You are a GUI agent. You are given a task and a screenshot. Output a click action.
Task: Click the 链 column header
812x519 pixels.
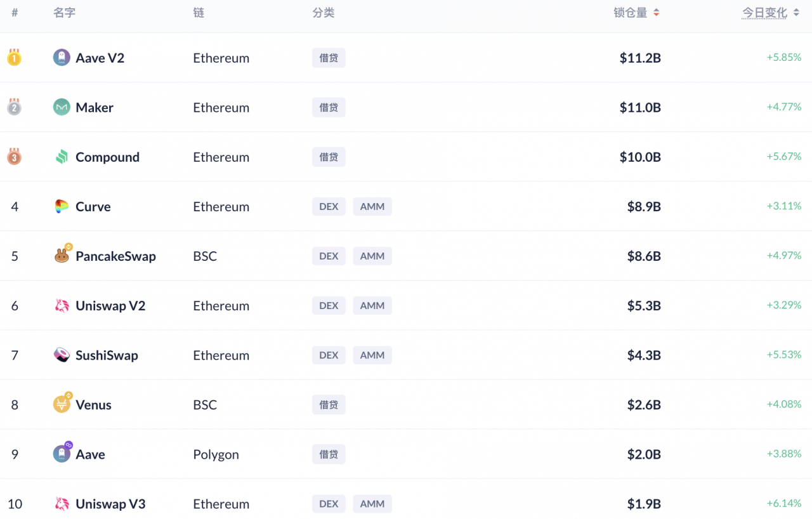[x=197, y=12]
